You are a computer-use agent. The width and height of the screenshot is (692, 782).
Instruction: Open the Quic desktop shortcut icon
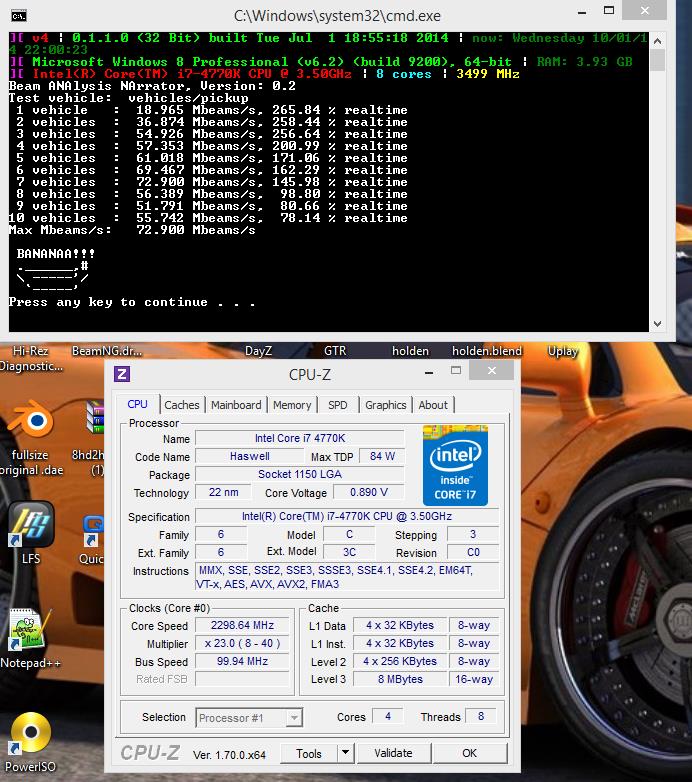click(93, 531)
